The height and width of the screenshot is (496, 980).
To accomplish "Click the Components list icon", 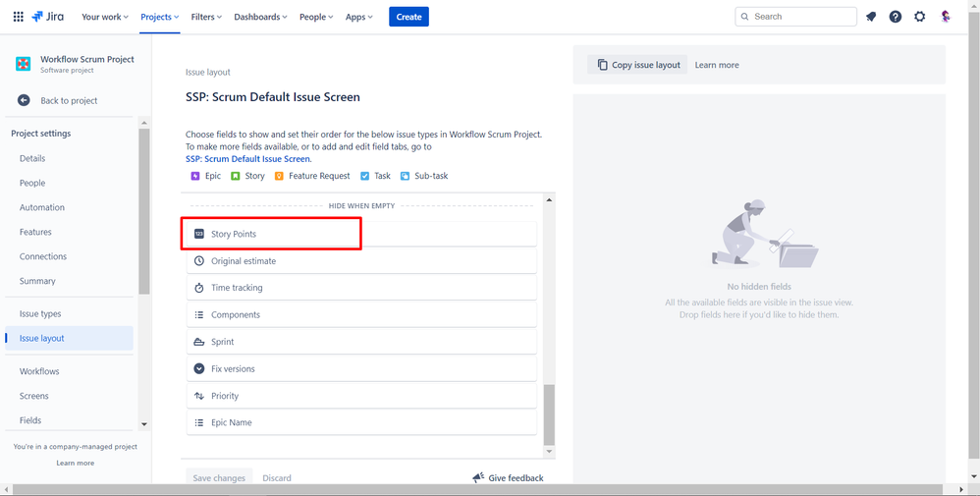I will (198, 314).
